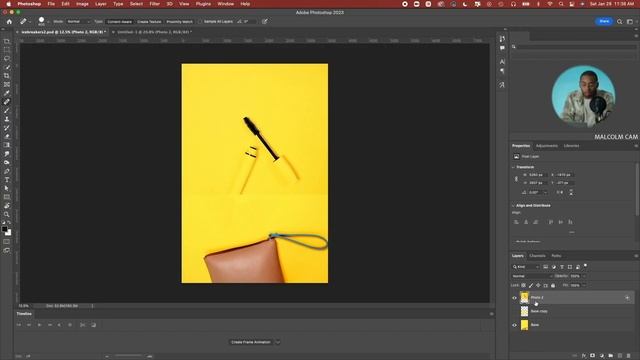Choose Create Texture type
Image resolution: width=640 pixels, height=360 pixels.
click(x=149, y=21)
